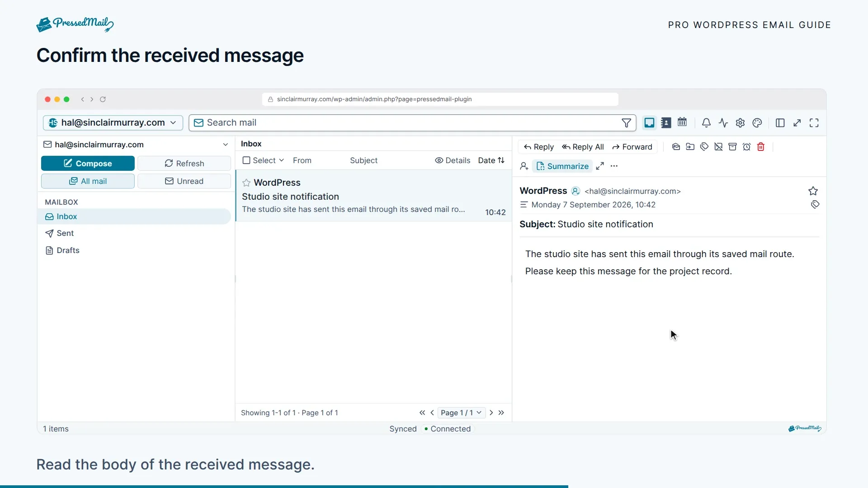Viewport: 868px width, 488px height.
Task: Add sender to contacts icon
Action: 524,166
